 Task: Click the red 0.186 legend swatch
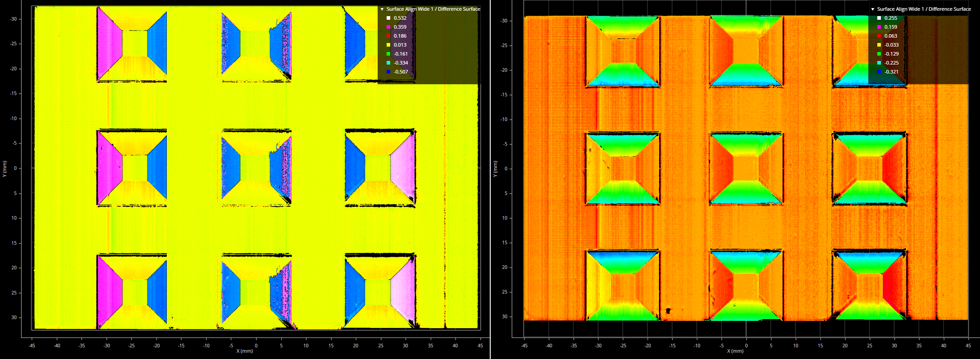(388, 36)
